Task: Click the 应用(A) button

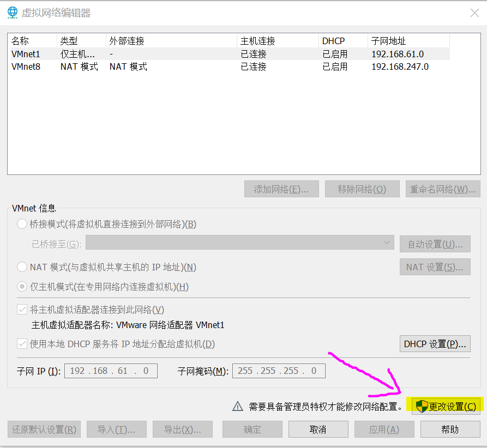Action: pos(384,429)
